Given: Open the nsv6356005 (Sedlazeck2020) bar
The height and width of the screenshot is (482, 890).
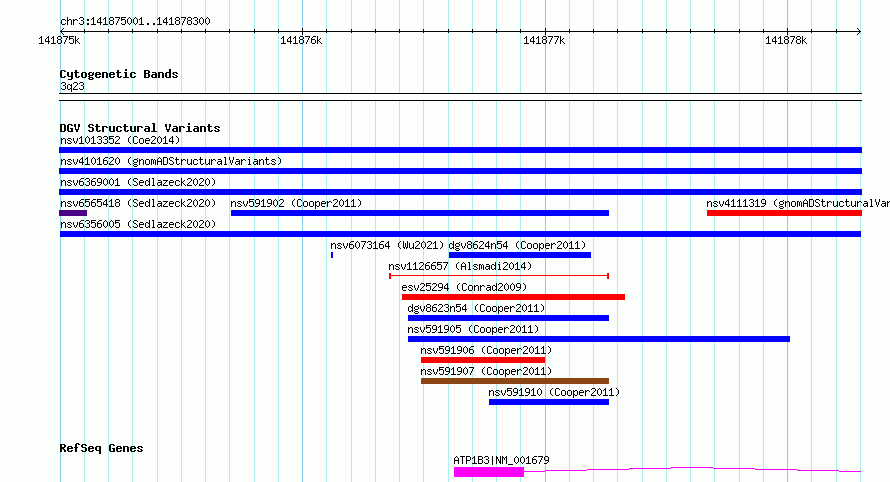Looking at the screenshot, I should [x=460, y=234].
